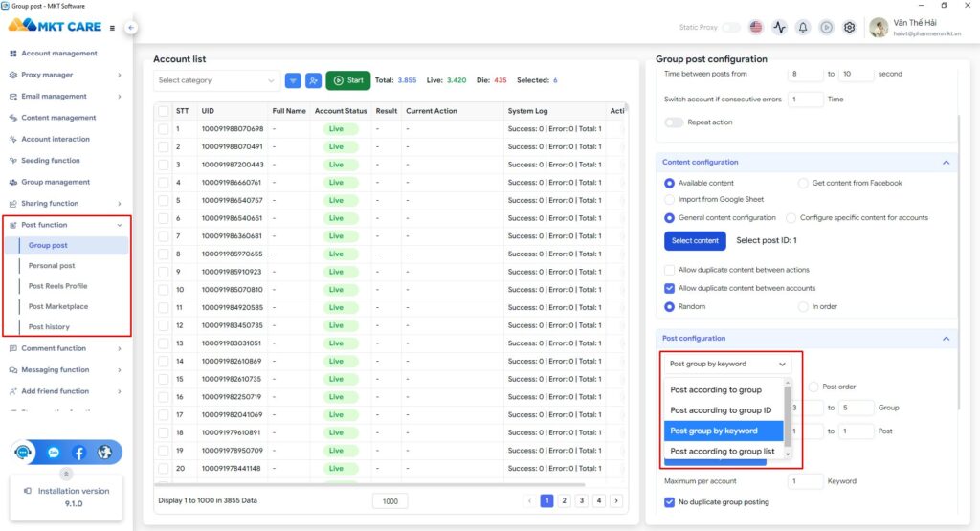
Task: Enable the Repeat action toggle
Action: (675, 122)
